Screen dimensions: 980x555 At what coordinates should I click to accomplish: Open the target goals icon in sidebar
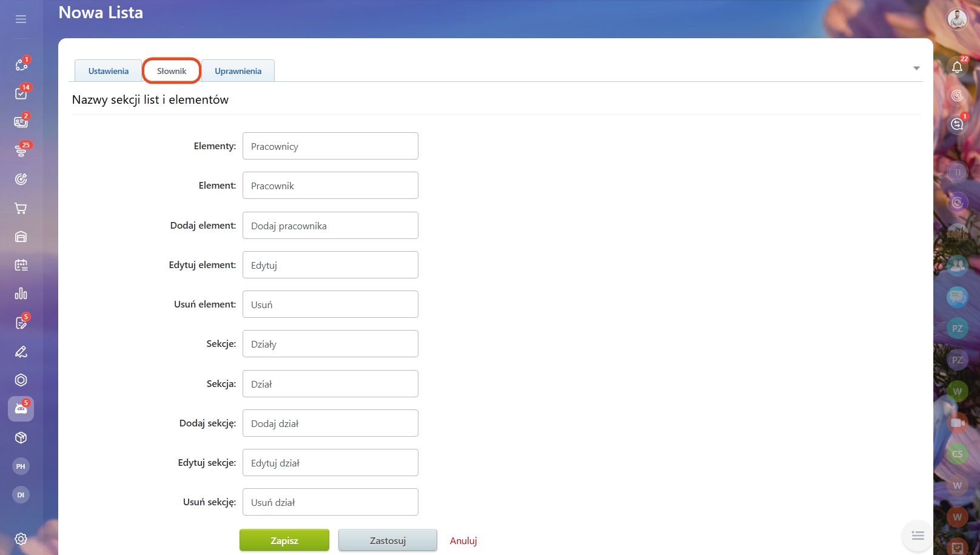[x=21, y=179]
